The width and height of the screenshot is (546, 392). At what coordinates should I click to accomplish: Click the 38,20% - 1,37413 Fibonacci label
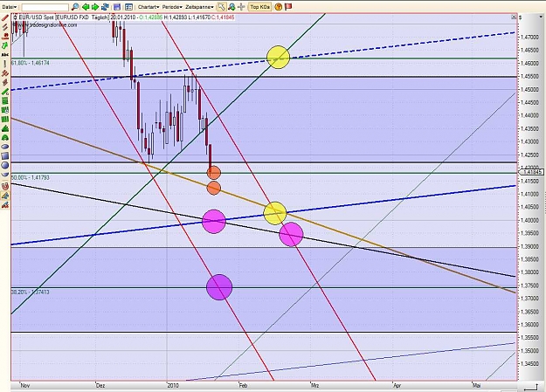(x=31, y=292)
